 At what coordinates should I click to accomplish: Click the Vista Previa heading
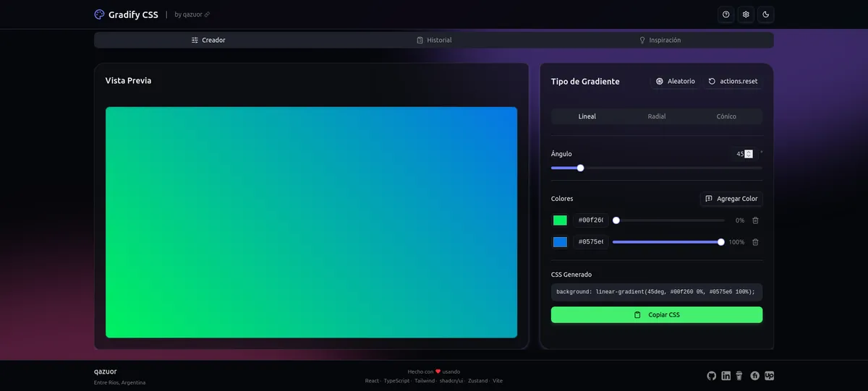click(x=128, y=81)
